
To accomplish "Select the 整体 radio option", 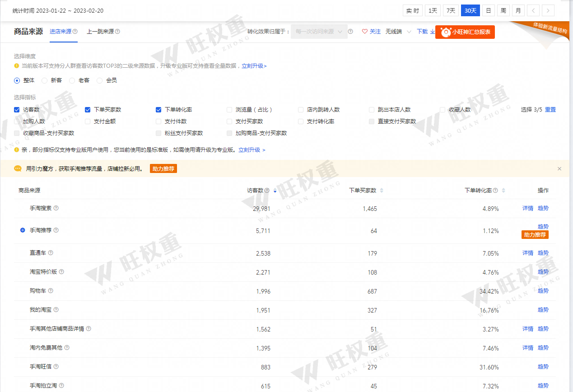I will pyautogui.click(x=17, y=80).
